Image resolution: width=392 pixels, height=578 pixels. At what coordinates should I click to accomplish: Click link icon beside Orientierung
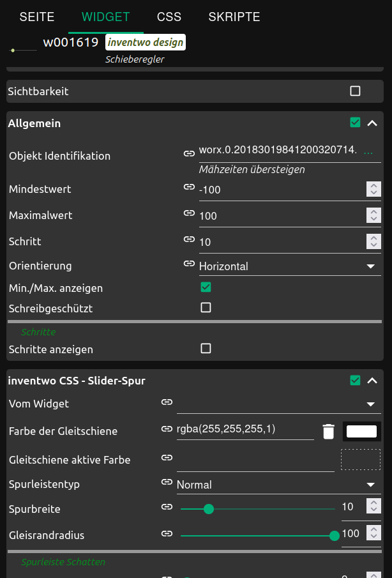(189, 264)
